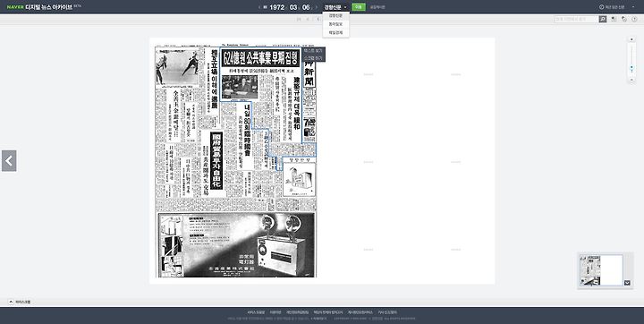Collapse the navigator panel with the down arrow
The width and height of the screenshot is (644, 324).
pyautogui.click(x=627, y=283)
